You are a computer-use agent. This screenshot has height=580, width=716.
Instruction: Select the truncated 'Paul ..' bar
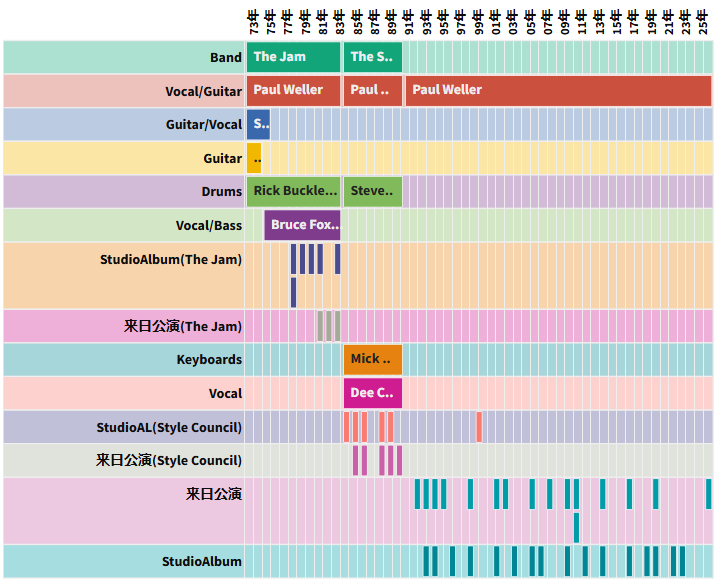372,90
